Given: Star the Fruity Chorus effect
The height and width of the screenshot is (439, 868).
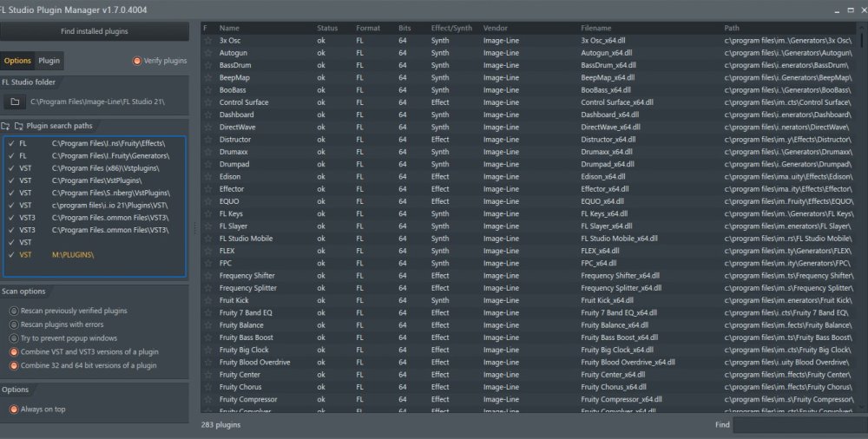Looking at the screenshot, I should coord(208,387).
